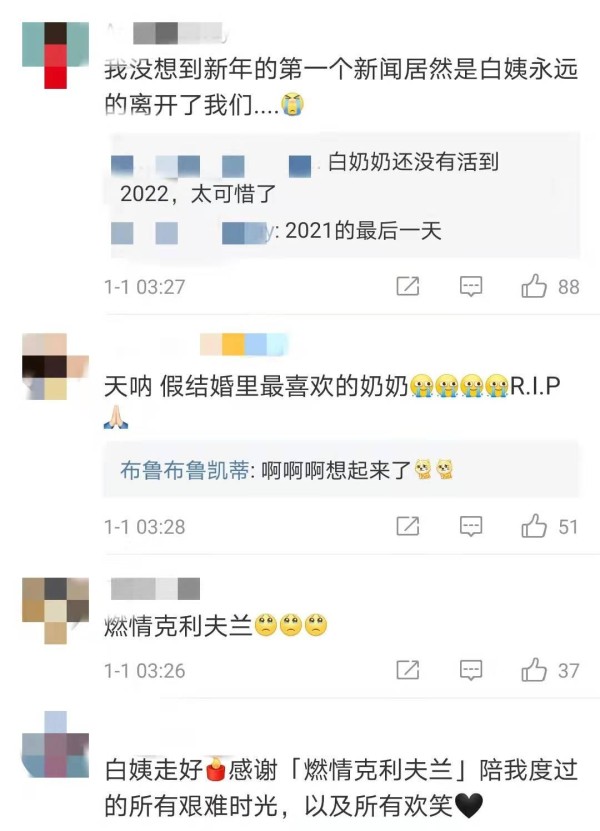Image resolution: width=600 pixels, height=831 pixels.
Task: Reply to the comment posted at 03:26
Action: click(471, 670)
